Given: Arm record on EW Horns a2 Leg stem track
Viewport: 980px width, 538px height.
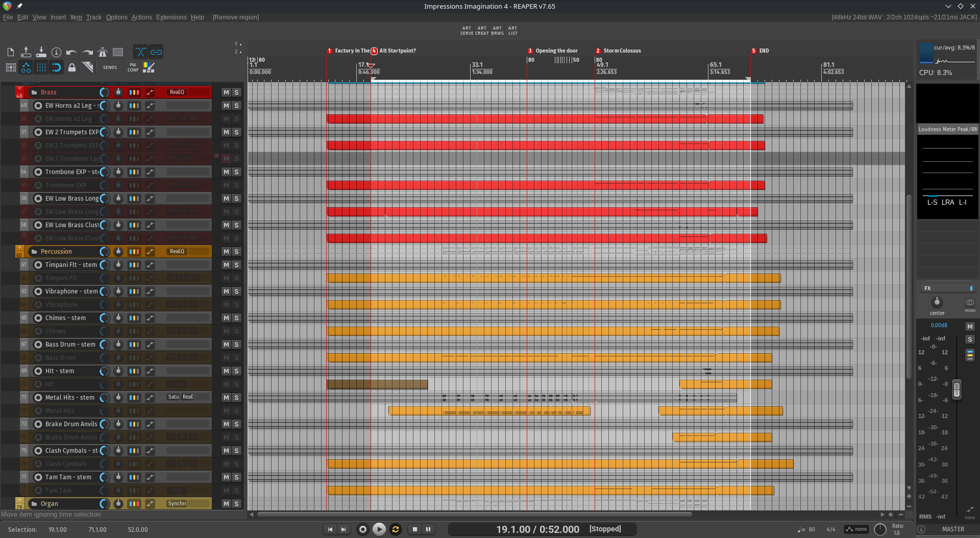Looking at the screenshot, I should click(38, 106).
